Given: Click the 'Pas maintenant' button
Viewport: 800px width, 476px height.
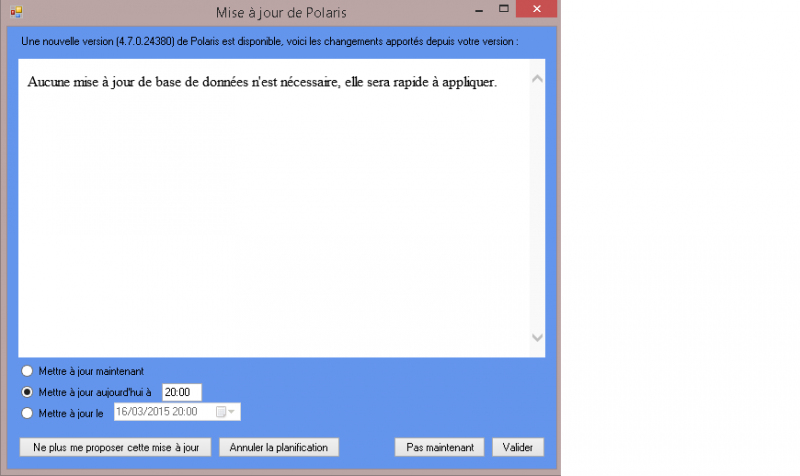Looking at the screenshot, I should [439, 447].
